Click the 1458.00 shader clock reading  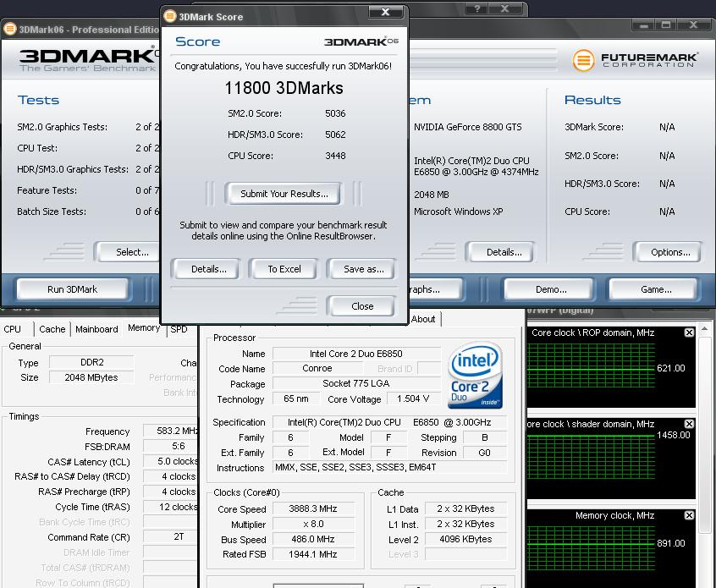point(673,435)
